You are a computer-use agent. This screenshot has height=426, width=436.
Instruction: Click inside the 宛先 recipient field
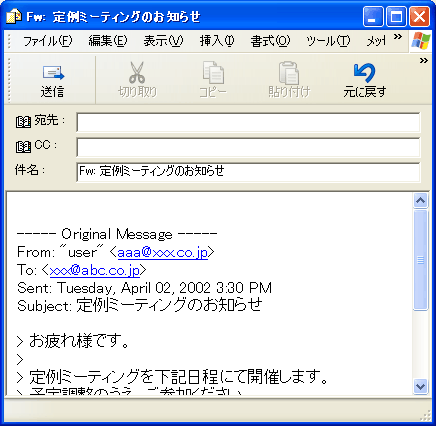click(x=248, y=122)
